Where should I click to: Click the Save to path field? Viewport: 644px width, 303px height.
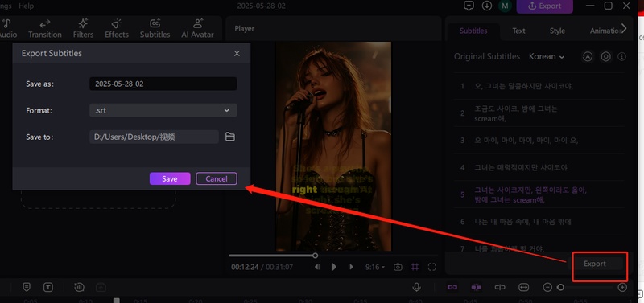click(x=154, y=137)
